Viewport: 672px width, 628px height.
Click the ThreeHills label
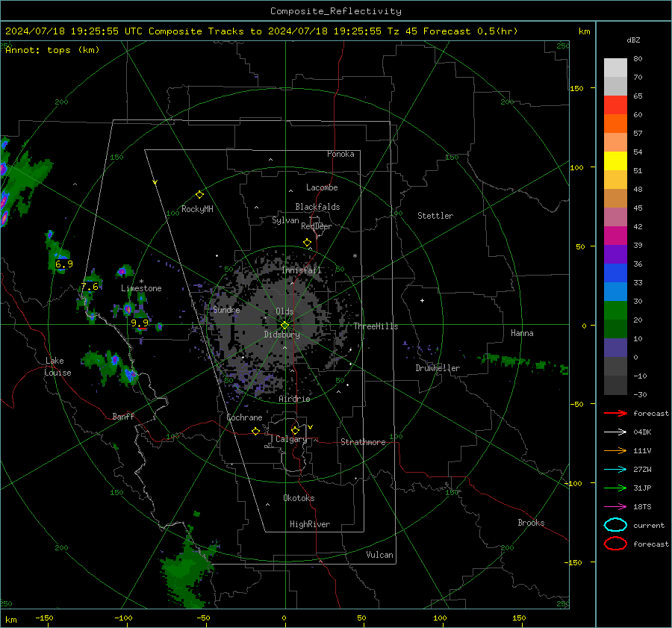376,326
